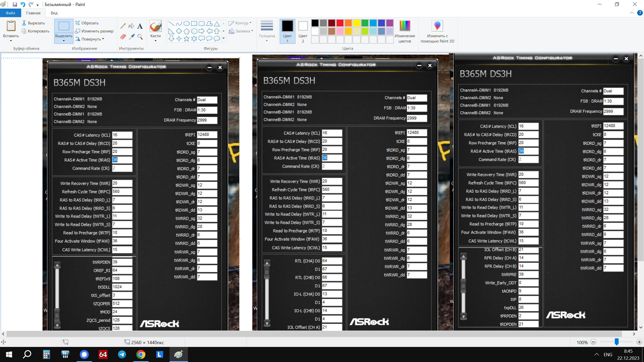Open the Brushes (Кисти) dropdown arrow
Image resolution: width=644 pixels, height=362 pixels.
click(x=155, y=41)
